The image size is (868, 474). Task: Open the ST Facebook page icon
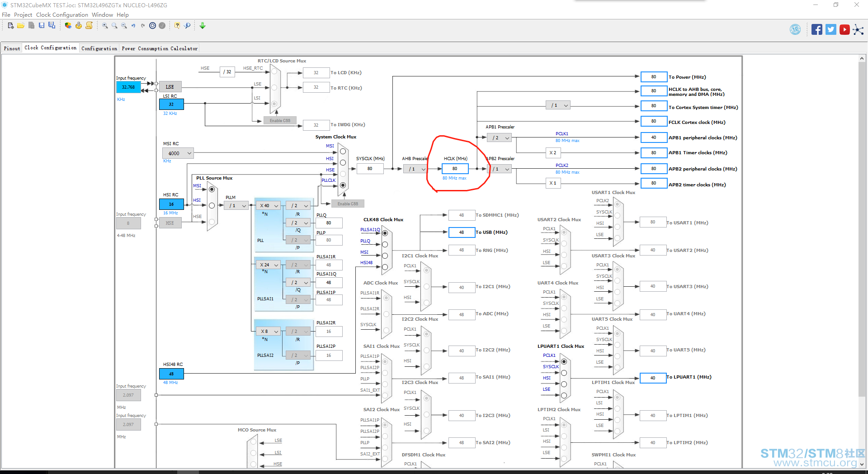[x=816, y=29]
